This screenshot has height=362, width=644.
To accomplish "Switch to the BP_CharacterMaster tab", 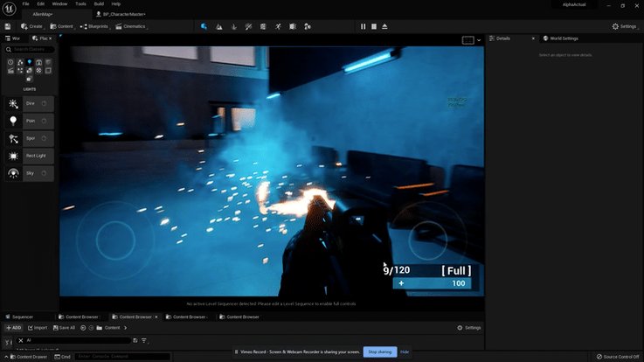I will coord(121,14).
